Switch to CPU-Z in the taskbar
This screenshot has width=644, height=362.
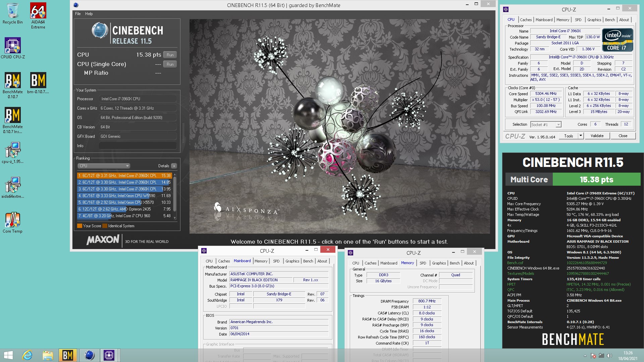pyautogui.click(x=109, y=355)
